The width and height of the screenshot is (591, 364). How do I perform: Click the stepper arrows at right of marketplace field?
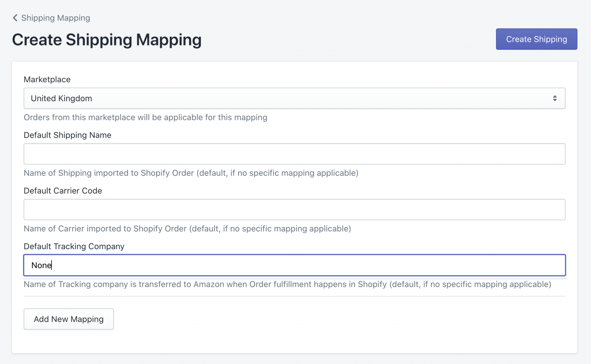(x=555, y=98)
